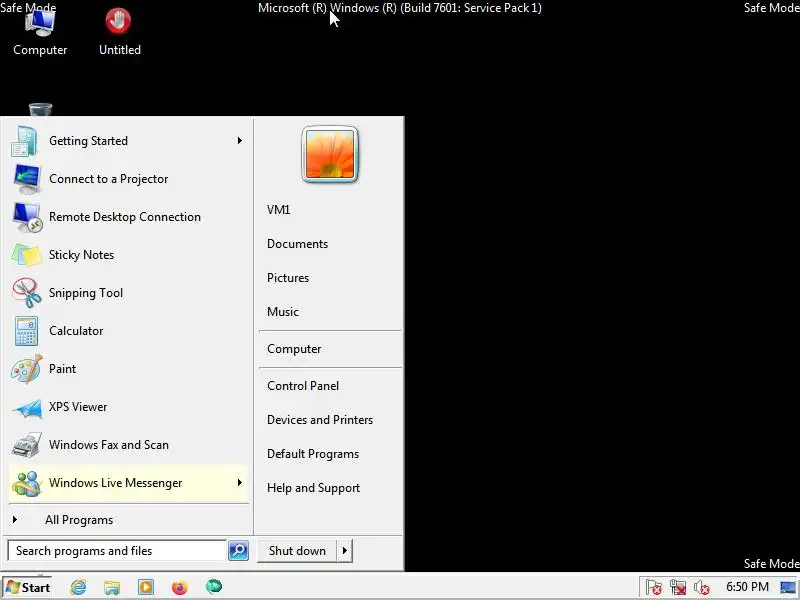
Task: Open Help and Support
Action: pos(313,488)
